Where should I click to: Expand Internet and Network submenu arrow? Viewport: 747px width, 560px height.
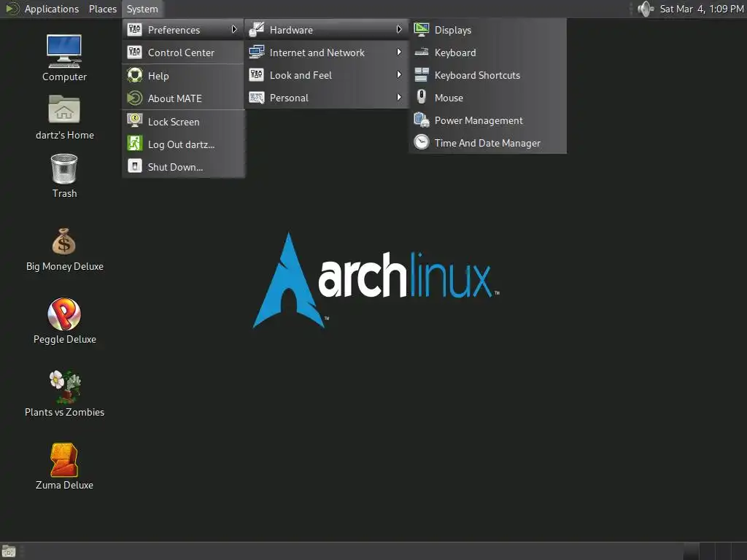click(399, 52)
